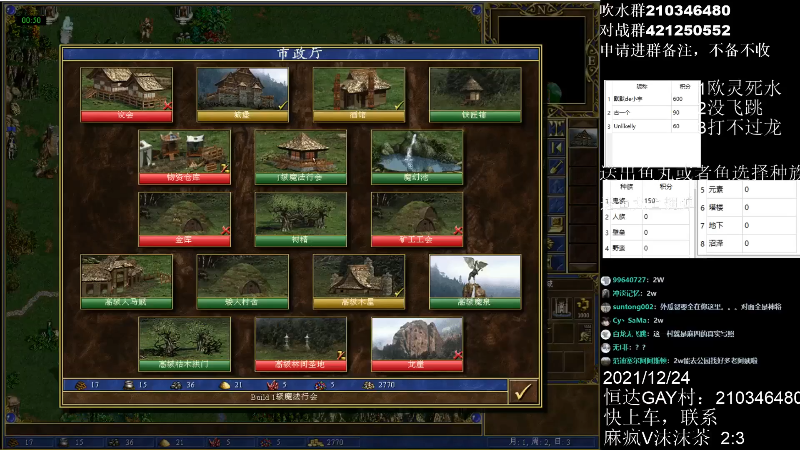
Task: Select the 铁匠铺 Blacksmith building tile
Action: click(x=475, y=94)
